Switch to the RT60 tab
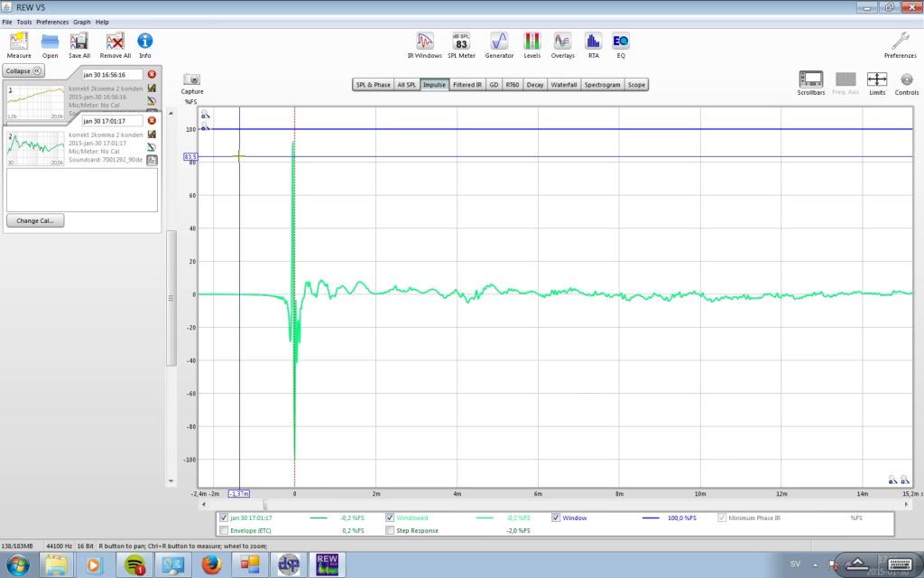 [x=513, y=85]
